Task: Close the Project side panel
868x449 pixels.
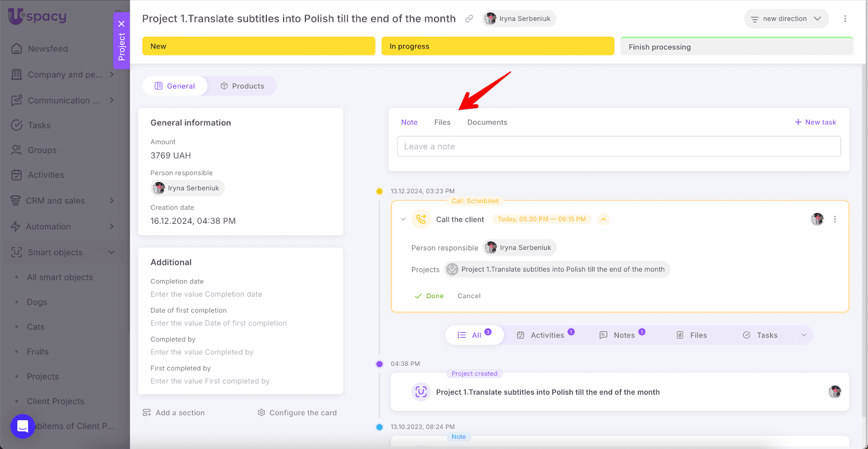Action: coord(122,24)
